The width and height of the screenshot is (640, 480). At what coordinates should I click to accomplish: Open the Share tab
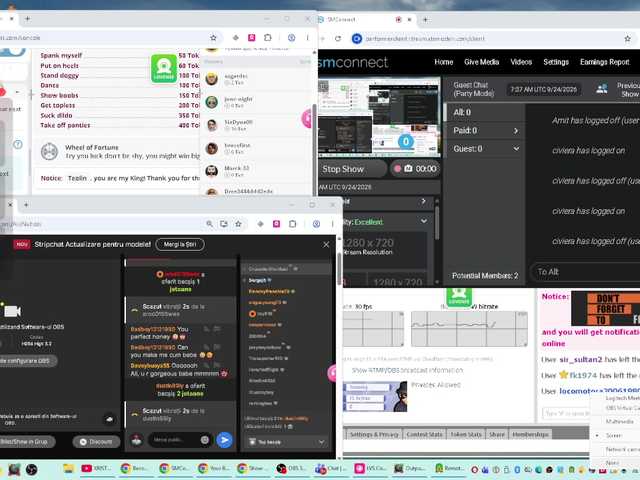point(497,434)
